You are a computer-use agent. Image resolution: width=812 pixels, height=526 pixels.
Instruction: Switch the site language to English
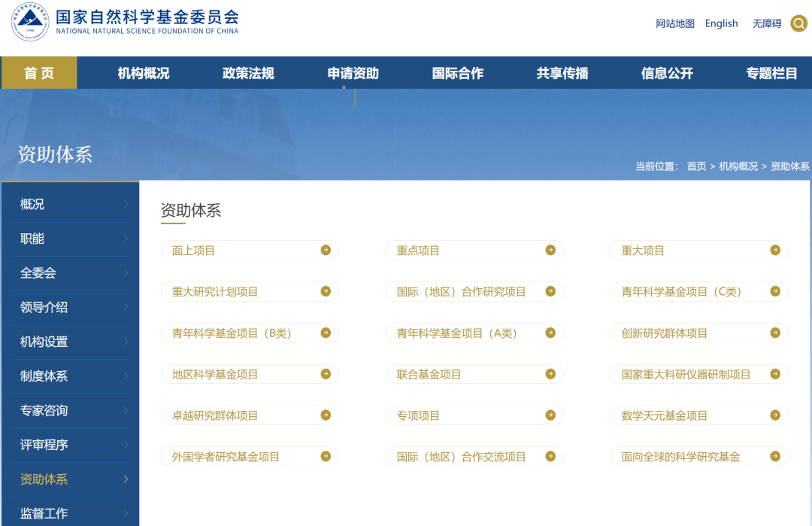click(721, 23)
